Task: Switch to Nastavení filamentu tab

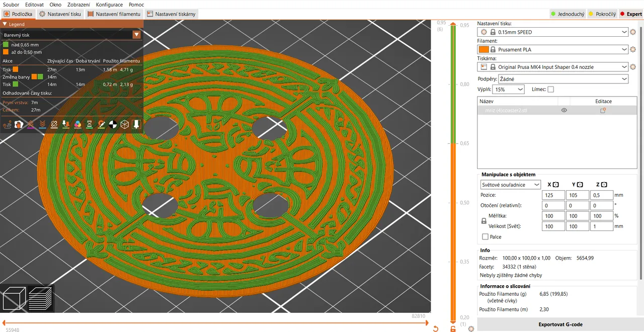Action: 114,14
